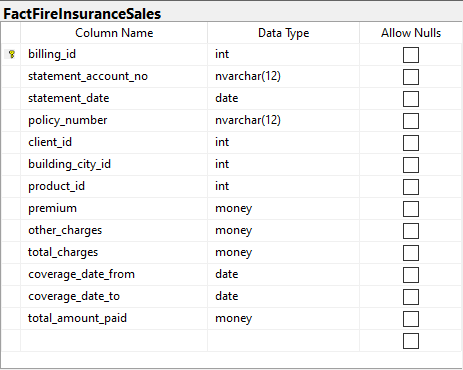
Task: Check Allow Nulls for total_amount_paid
Action: coord(411,319)
